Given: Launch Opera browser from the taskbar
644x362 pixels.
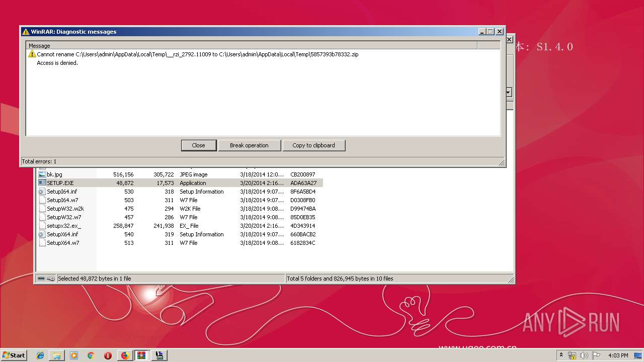Looking at the screenshot, I should click(x=108, y=355).
